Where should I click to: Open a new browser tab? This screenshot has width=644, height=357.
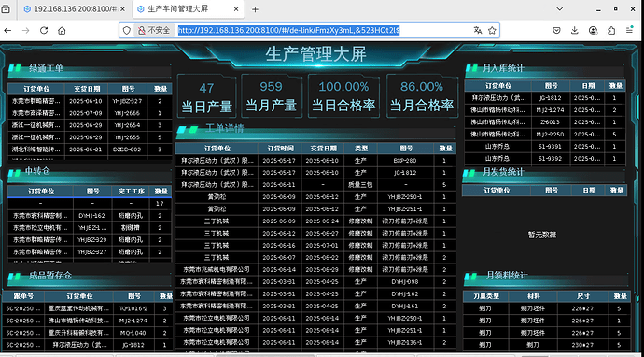255,9
